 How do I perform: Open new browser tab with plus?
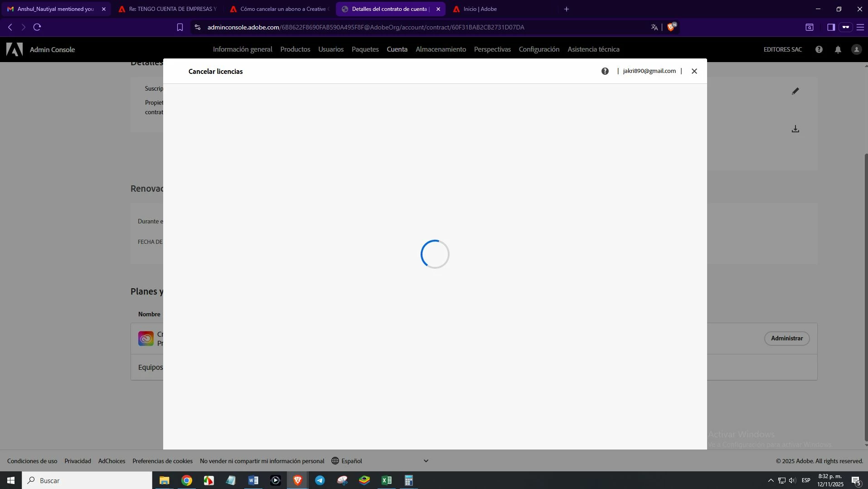pos(567,9)
